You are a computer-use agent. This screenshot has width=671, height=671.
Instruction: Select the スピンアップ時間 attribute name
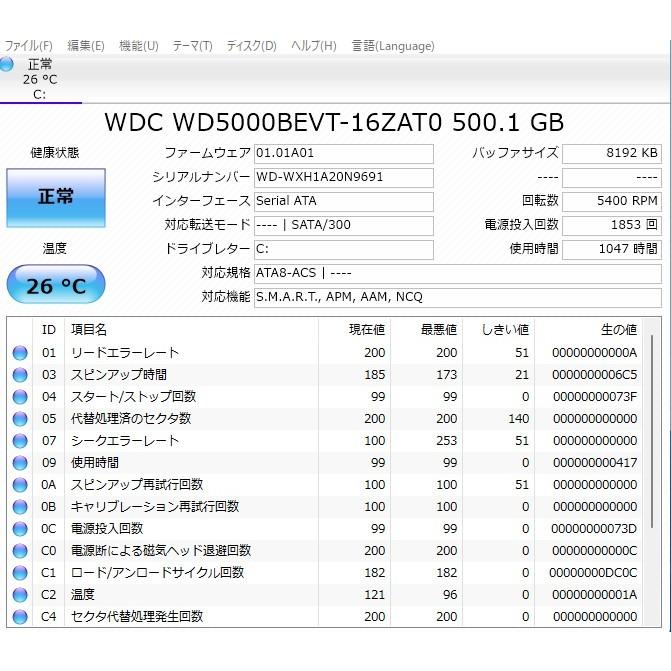[119, 374]
